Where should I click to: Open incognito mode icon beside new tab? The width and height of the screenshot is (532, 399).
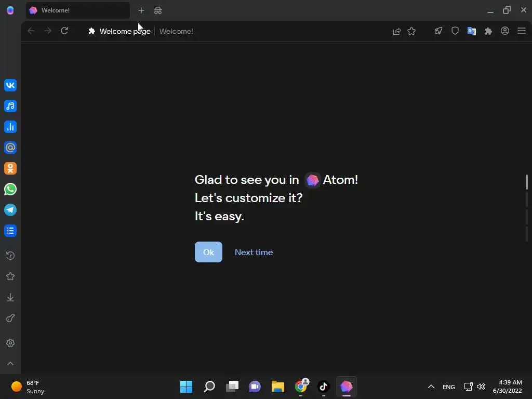pos(158,10)
